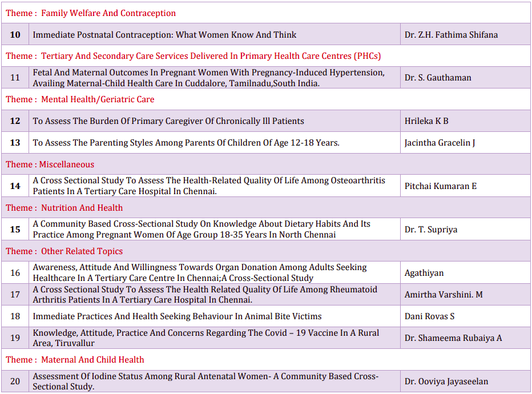Select author Amirtha Varshini. M
Viewport: 532px width, 394px height.
coord(444,295)
